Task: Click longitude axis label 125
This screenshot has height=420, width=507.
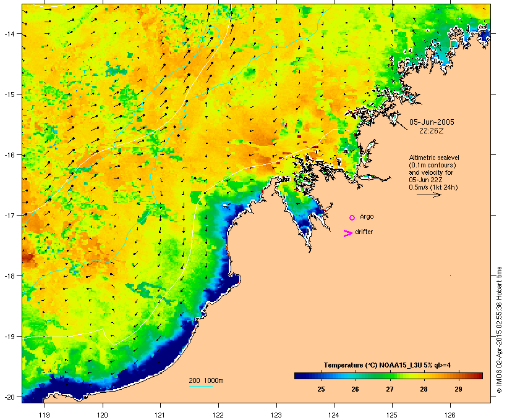Action: tap(392, 415)
